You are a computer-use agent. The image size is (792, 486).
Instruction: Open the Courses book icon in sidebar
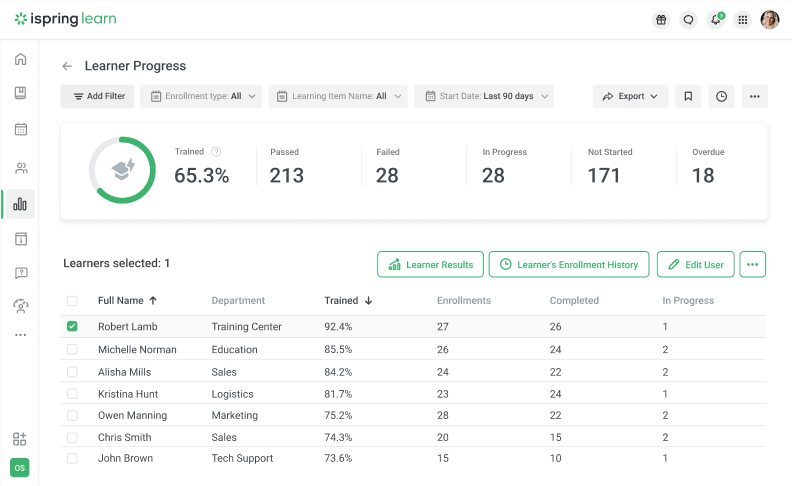point(20,93)
